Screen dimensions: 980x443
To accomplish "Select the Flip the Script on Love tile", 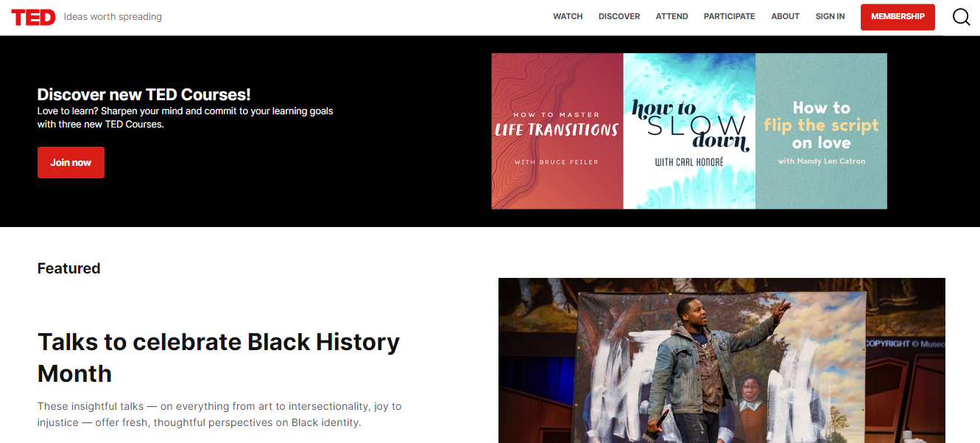I will tap(821, 131).
